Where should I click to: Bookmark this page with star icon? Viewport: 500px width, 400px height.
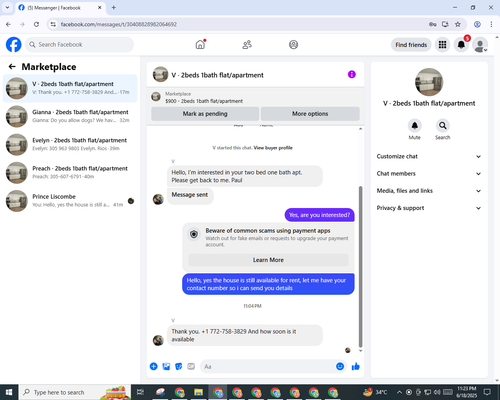pos(458,24)
